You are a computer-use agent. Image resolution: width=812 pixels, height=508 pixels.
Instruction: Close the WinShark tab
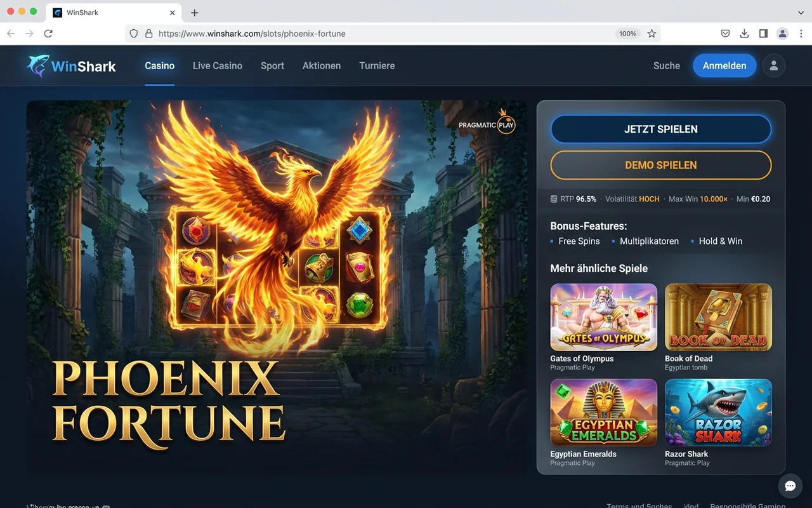(172, 13)
